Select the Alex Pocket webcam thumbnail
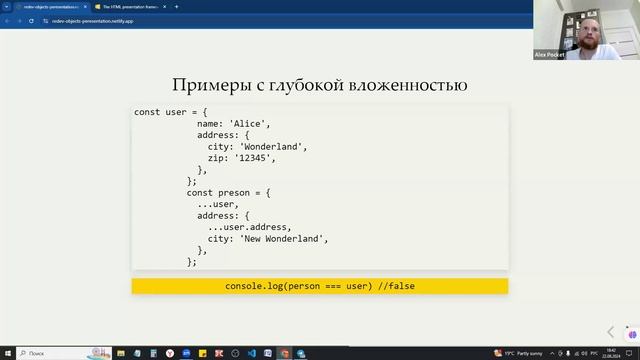The image size is (640, 360). pos(587,30)
